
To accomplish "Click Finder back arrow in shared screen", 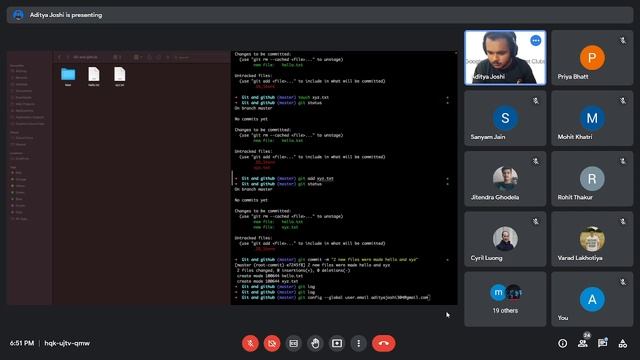I will (60, 58).
